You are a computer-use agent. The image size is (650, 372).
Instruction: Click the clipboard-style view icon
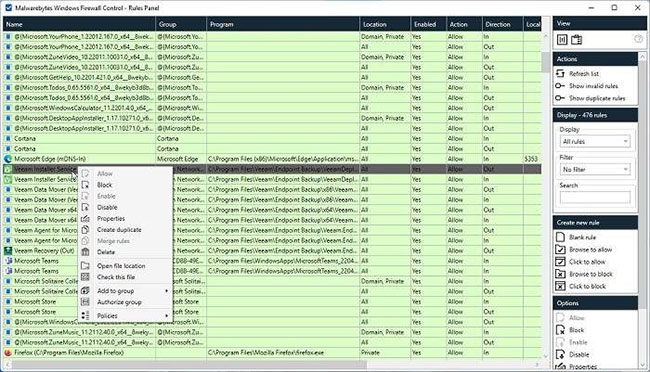click(x=577, y=40)
